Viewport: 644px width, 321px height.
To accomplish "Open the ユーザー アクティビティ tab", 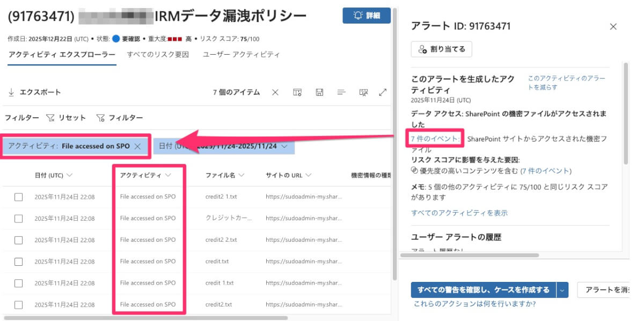I will coord(241,55).
